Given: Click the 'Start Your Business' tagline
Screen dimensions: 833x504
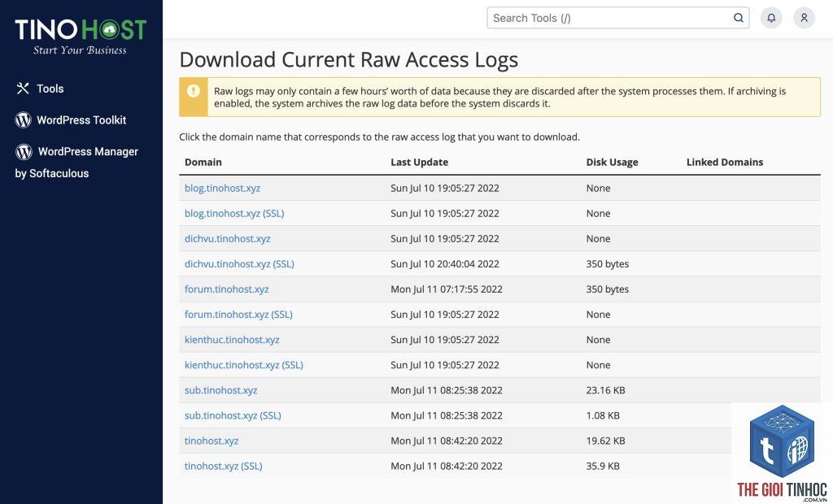Looking at the screenshot, I should click(x=80, y=50).
